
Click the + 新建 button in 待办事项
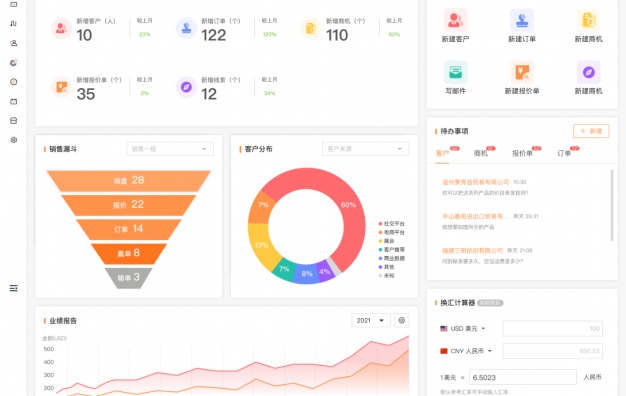591,131
